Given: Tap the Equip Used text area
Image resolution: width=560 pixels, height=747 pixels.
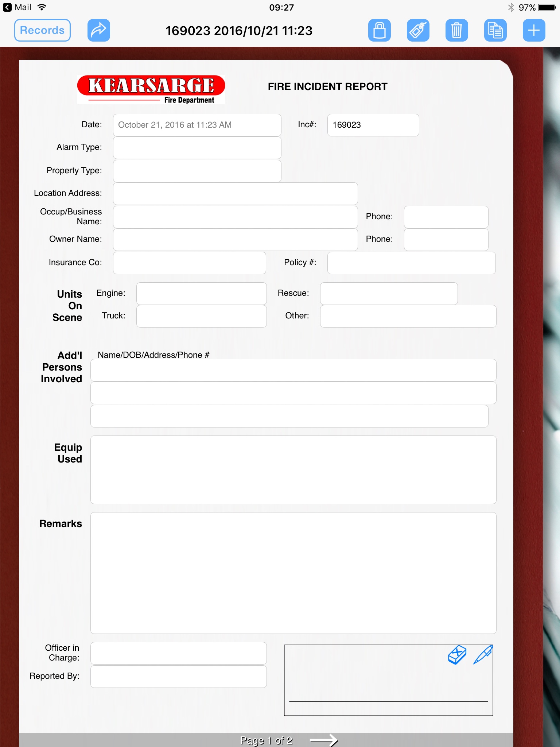Looking at the screenshot, I should [x=293, y=470].
